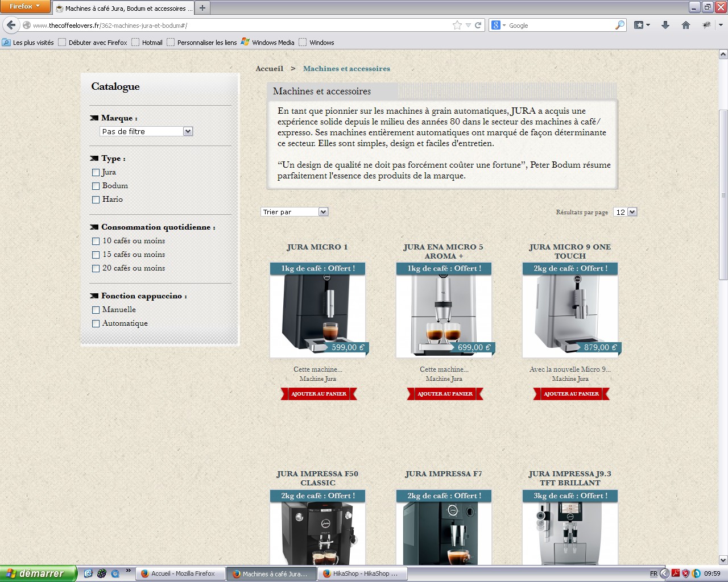
Task: Show hidden tray icons with the arrow
Action: (x=664, y=573)
